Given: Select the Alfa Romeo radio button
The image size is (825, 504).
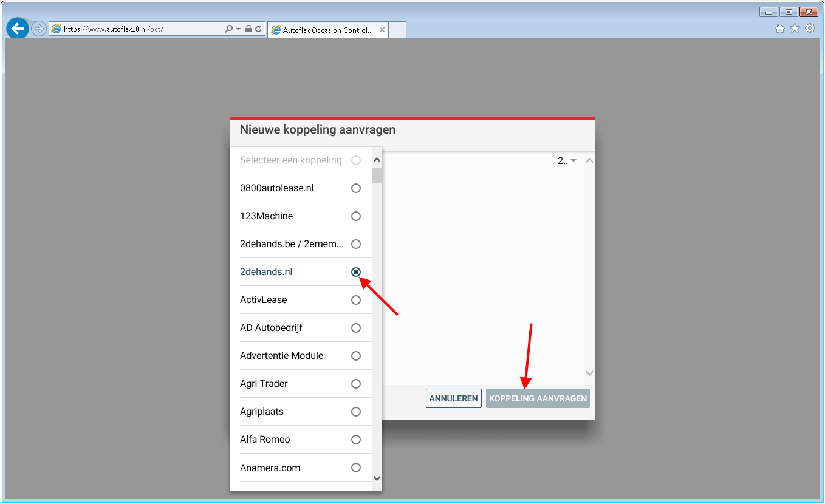Looking at the screenshot, I should pos(356,440).
